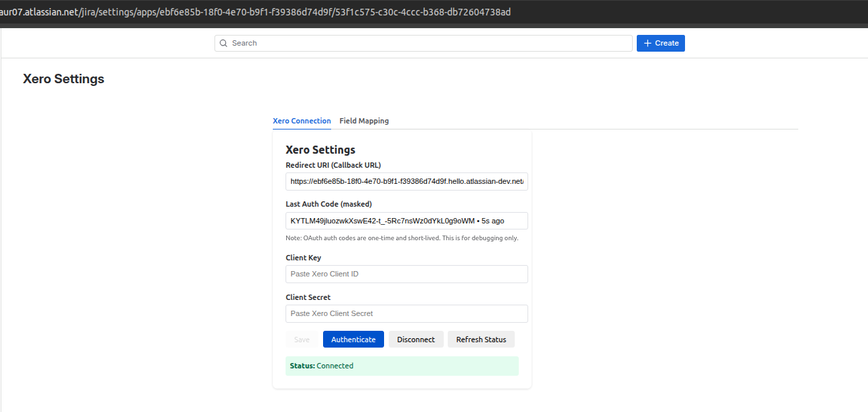Focus the Client Key input field
This screenshot has height=412, width=868.
coord(407,274)
